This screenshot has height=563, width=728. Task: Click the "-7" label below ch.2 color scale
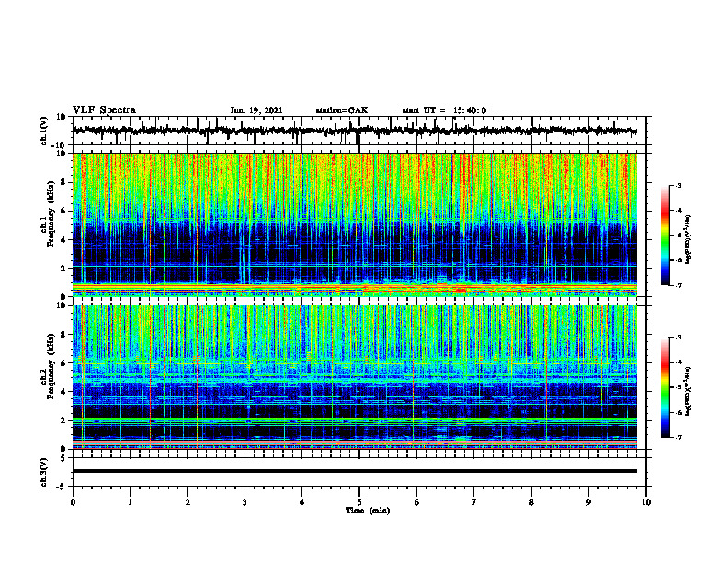click(x=677, y=437)
